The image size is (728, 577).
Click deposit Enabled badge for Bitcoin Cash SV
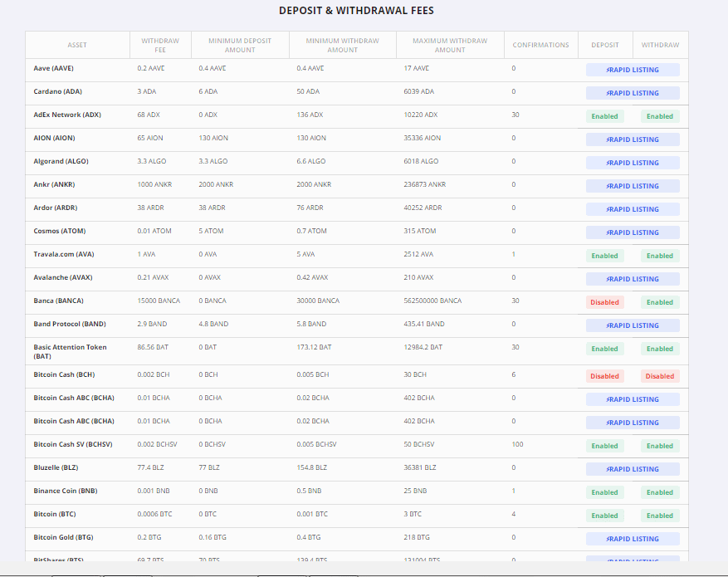pyautogui.click(x=604, y=446)
